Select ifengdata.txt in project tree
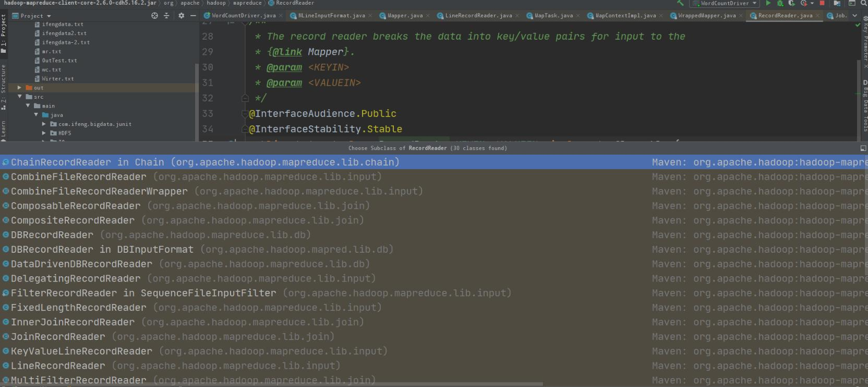 pos(63,25)
